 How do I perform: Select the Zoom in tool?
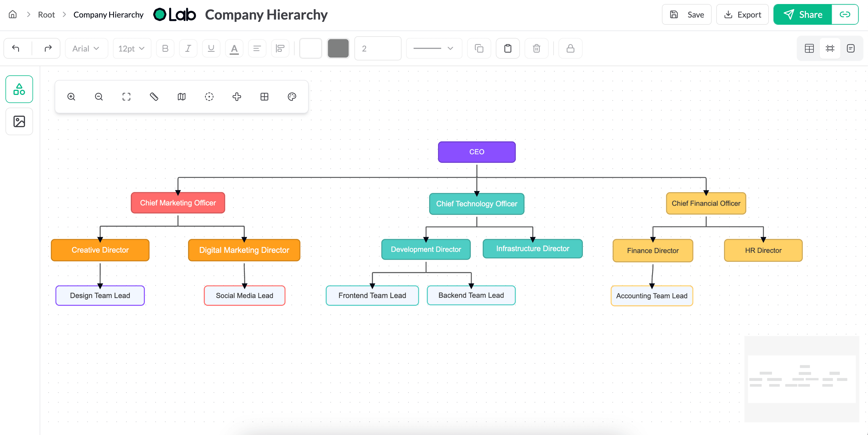pyautogui.click(x=71, y=97)
